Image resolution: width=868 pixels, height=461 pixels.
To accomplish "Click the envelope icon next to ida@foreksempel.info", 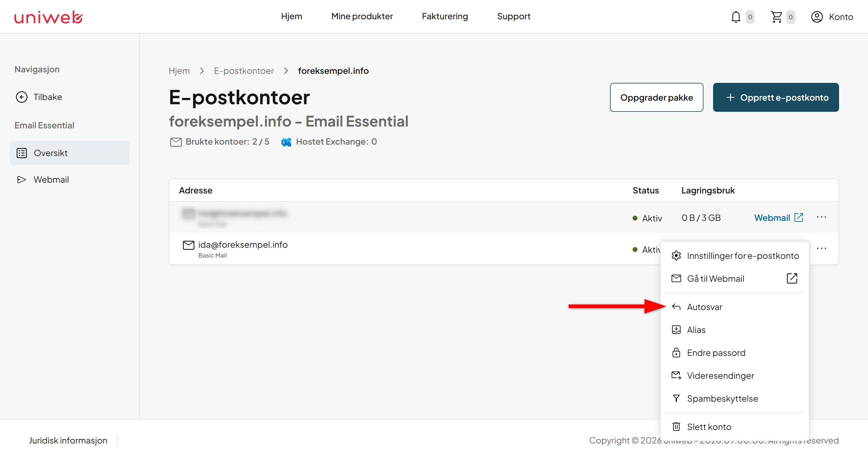I will 188,245.
